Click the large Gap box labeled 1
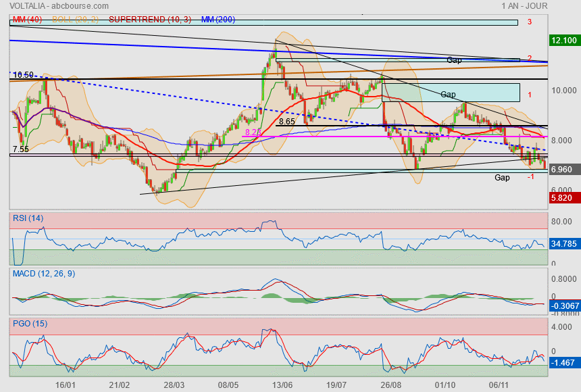 point(451,93)
